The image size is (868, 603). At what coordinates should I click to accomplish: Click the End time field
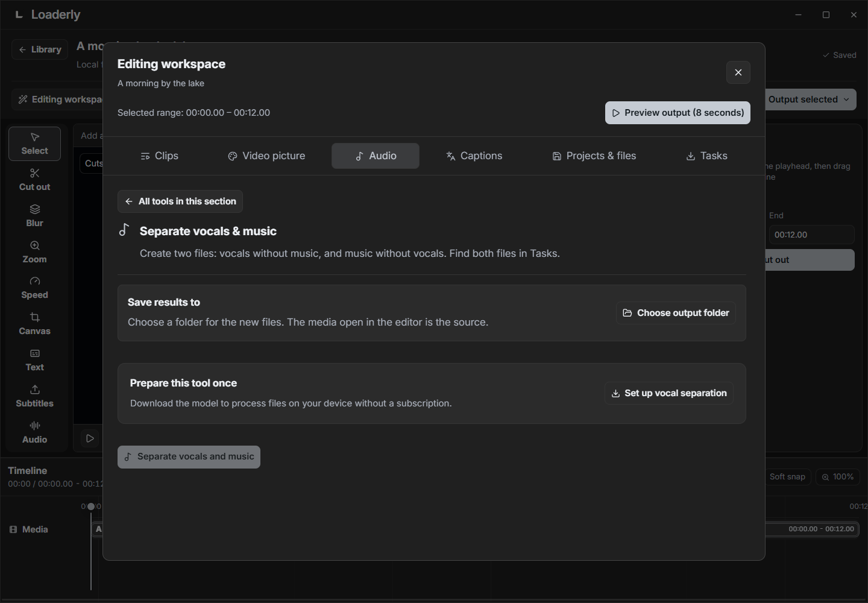[x=811, y=235]
